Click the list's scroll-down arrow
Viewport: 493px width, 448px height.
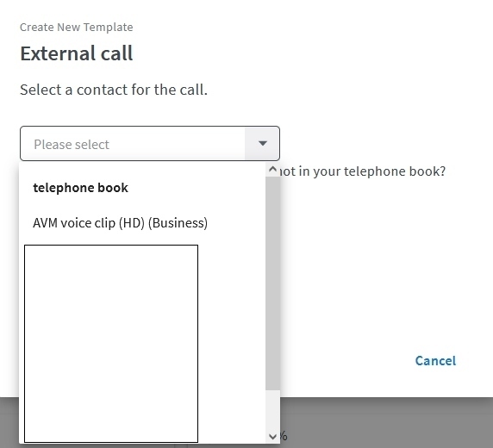pos(272,436)
